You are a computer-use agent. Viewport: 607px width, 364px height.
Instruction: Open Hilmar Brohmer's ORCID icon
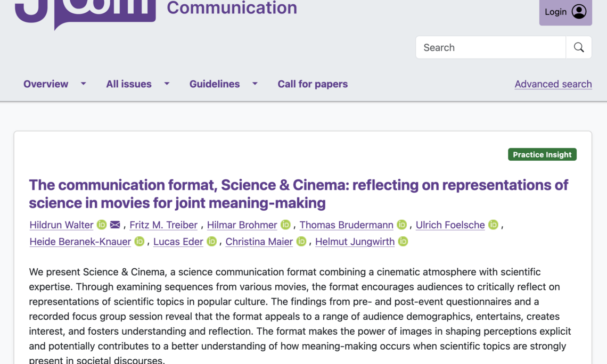click(285, 225)
